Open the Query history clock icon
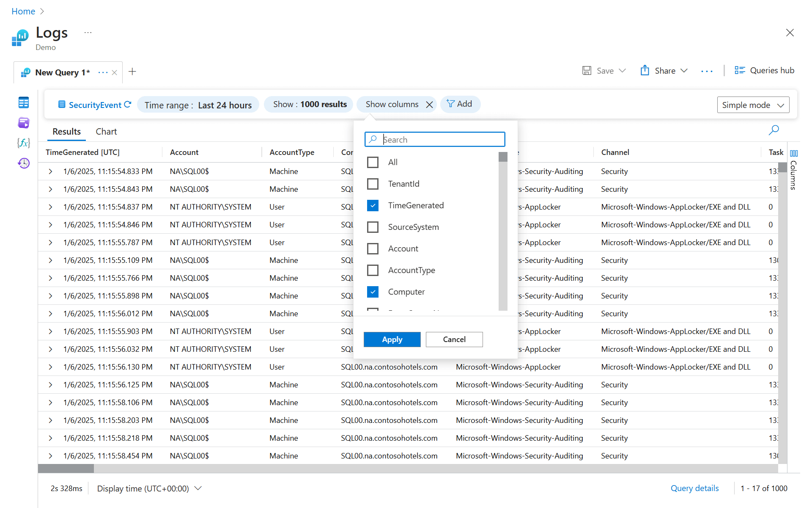 tap(24, 163)
